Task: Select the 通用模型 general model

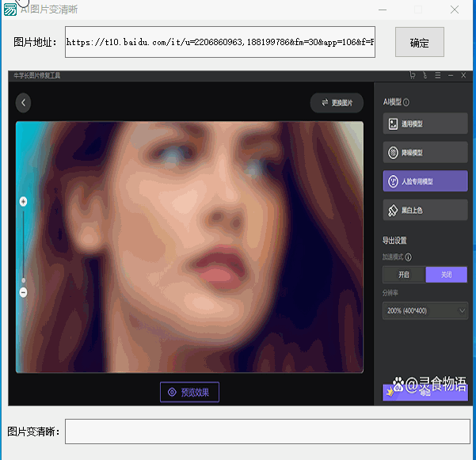Action: click(x=425, y=124)
